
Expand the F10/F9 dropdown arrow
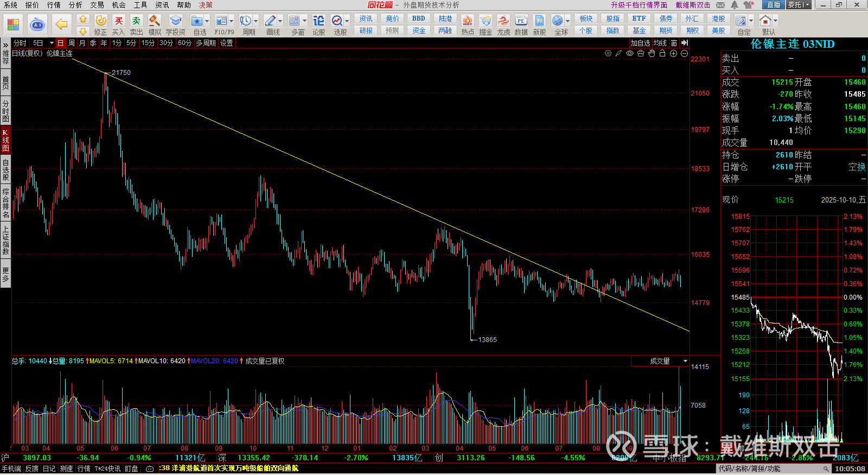coord(232,21)
